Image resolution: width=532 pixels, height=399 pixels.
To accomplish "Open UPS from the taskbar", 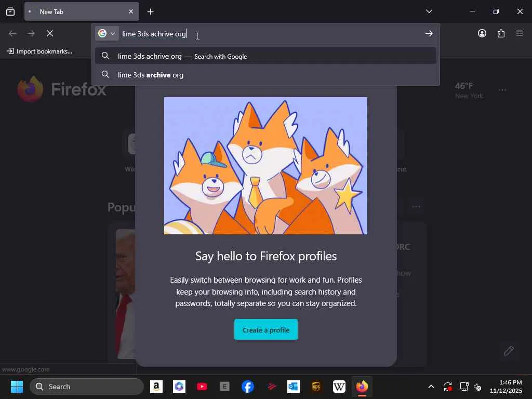I will click(x=316, y=387).
